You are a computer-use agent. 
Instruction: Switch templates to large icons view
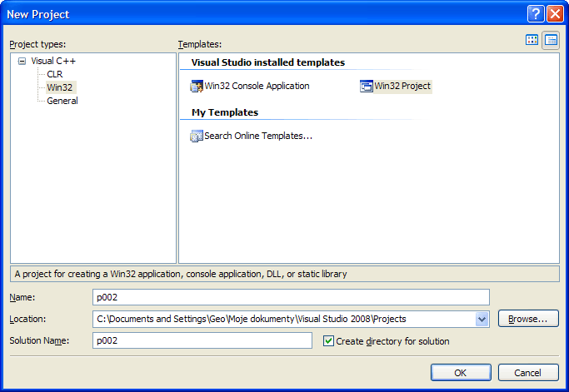(x=532, y=40)
